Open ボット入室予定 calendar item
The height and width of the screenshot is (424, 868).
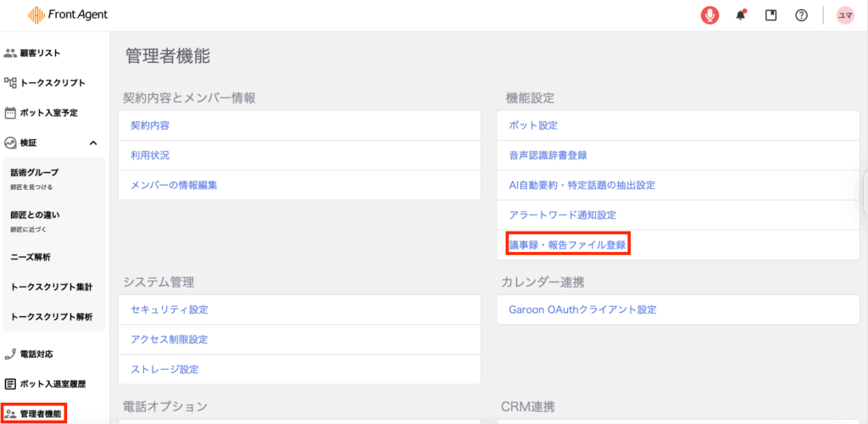coord(48,113)
